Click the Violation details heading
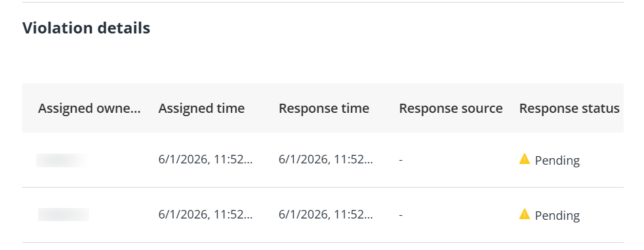The width and height of the screenshot is (644, 250). pyautogui.click(x=87, y=28)
